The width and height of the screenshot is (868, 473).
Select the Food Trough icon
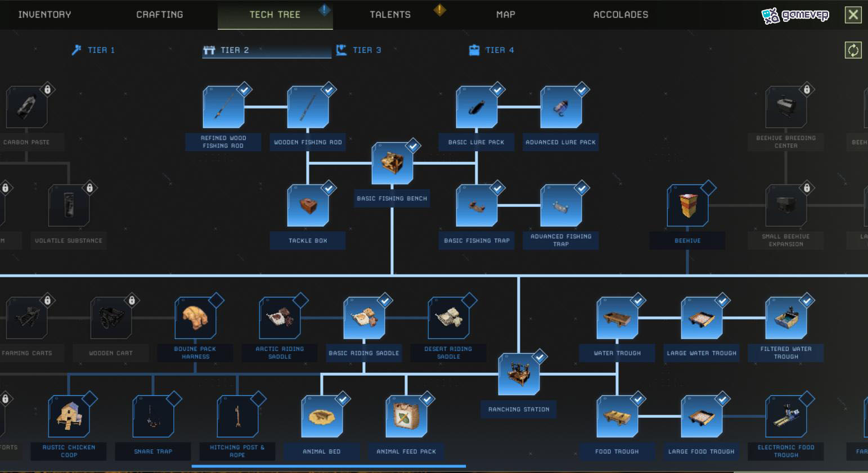pos(617,416)
